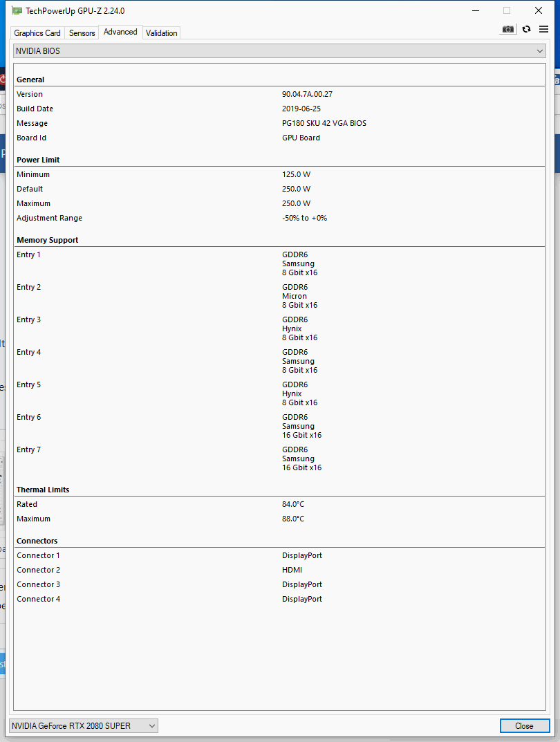Viewport: 560px width, 742px height.
Task: Open the Sensors tab
Action: (82, 33)
